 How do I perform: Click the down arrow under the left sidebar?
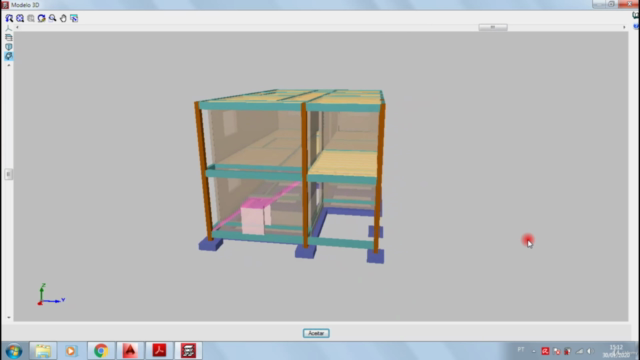(x=9, y=317)
